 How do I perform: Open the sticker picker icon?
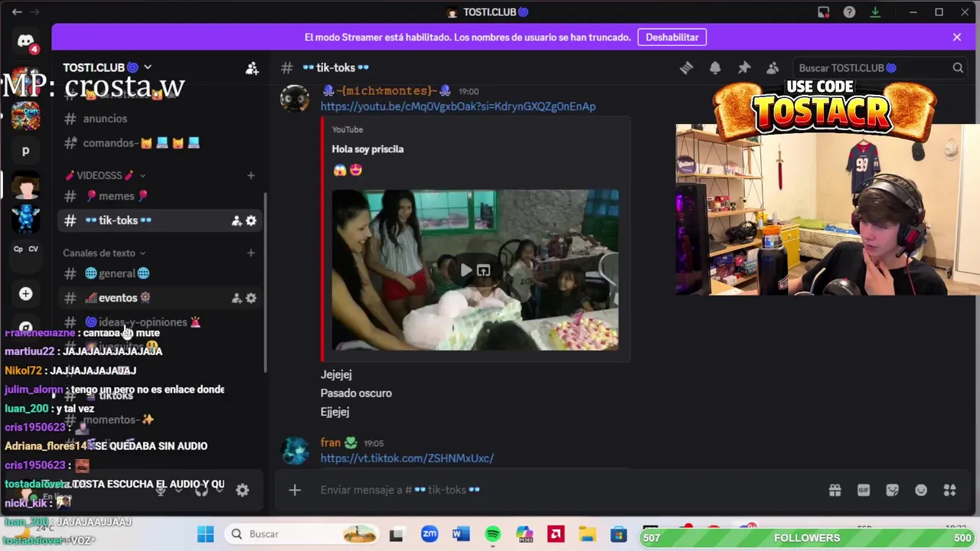pyautogui.click(x=892, y=491)
